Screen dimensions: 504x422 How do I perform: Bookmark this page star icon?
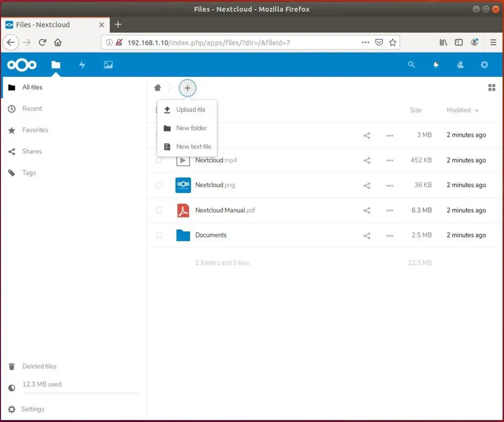point(392,42)
